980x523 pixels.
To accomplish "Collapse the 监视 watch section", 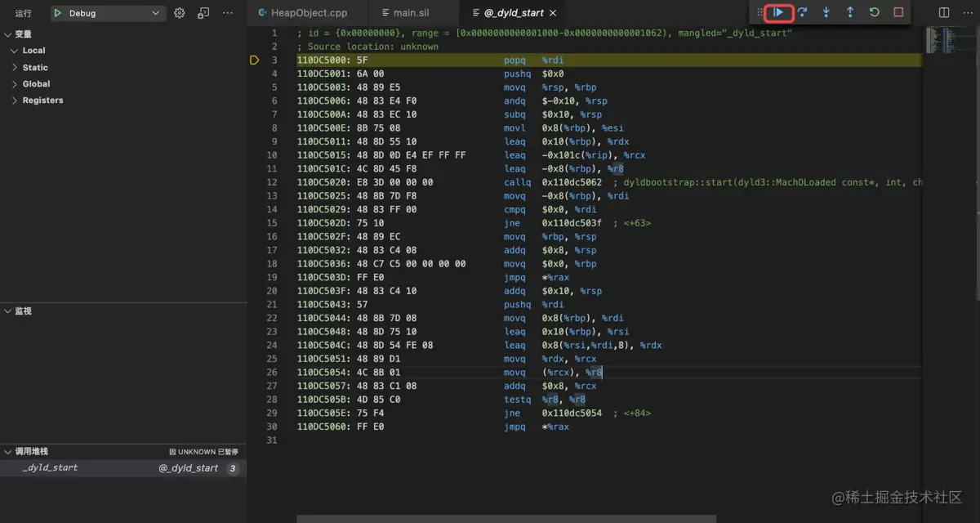I will pyautogui.click(x=8, y=311).
